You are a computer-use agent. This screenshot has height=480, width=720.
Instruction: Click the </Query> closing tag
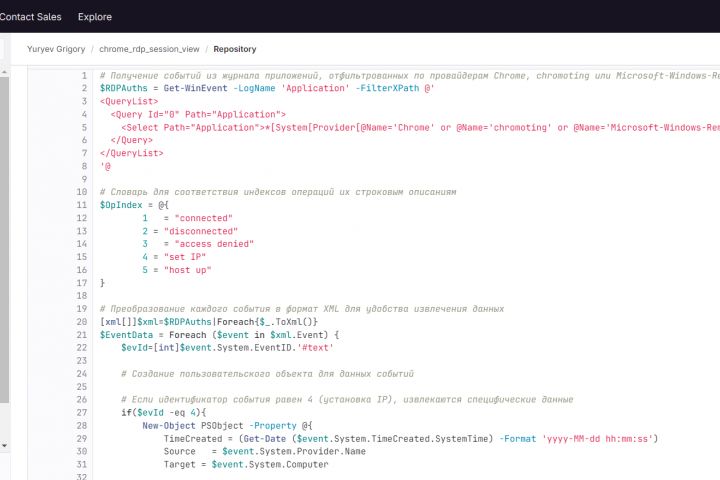(132, 140)
